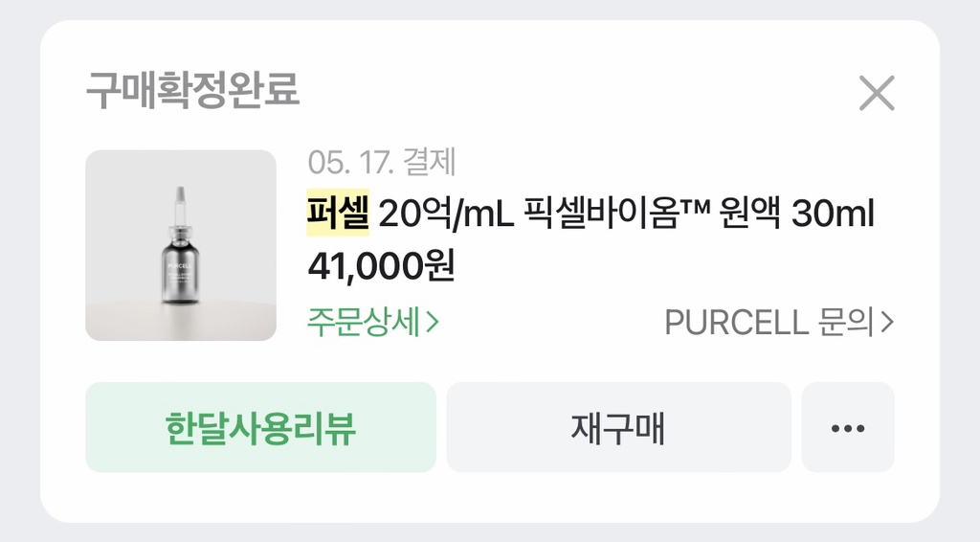The width and height of the screenshot is (980, 542).
Task: Click the 05. 17. 결제 payment date
Action: click(382, 163)
